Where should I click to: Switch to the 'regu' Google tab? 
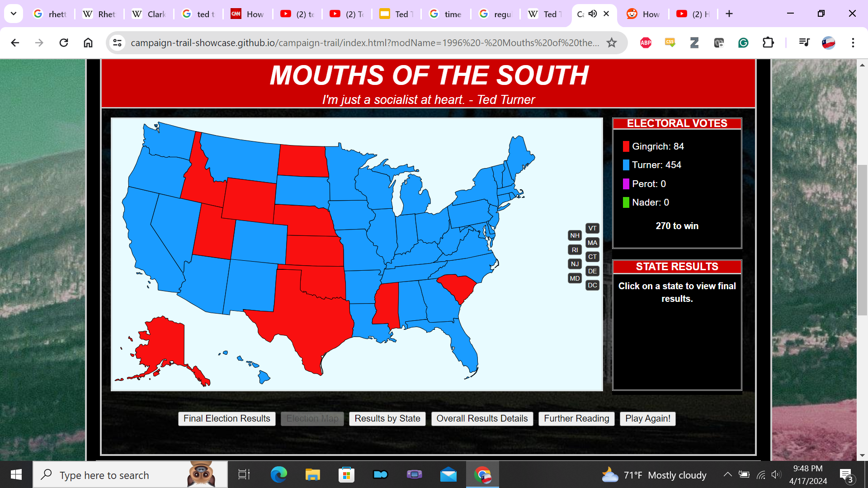pos(495,14)
